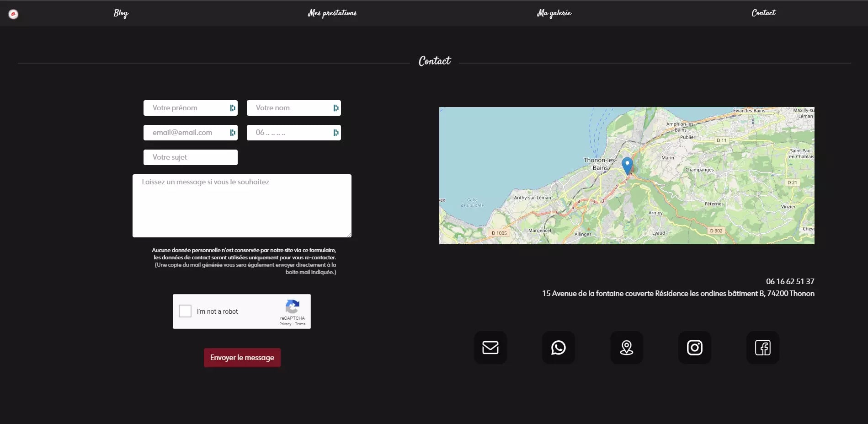Click the blue marker on the map
Screen dimensions: 868x424
627,165
